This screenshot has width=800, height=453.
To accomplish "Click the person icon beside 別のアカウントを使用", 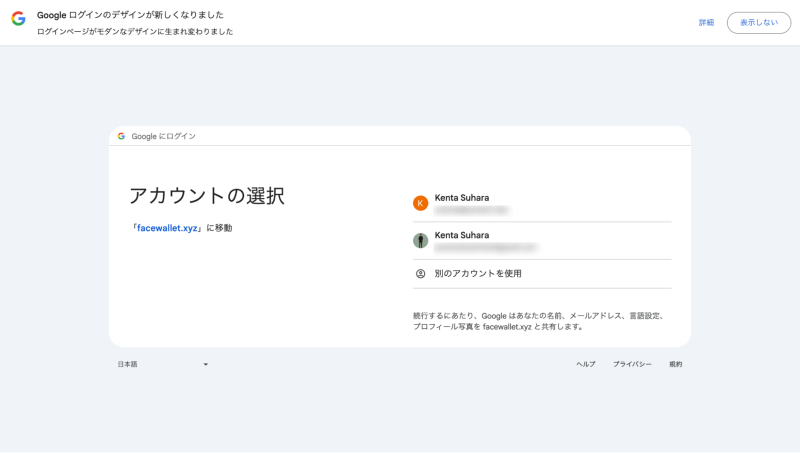I will [420, 273].
